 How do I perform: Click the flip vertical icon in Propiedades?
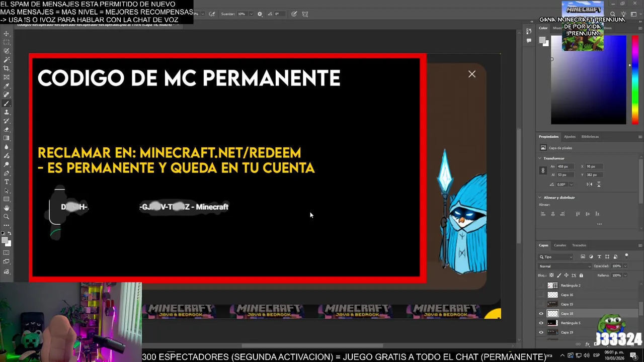pyautogui.click(x=599, y=184)
